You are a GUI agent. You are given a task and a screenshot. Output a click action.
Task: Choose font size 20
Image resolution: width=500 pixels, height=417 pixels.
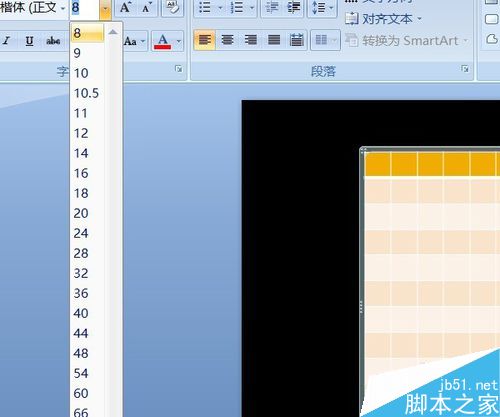point(87,213)
